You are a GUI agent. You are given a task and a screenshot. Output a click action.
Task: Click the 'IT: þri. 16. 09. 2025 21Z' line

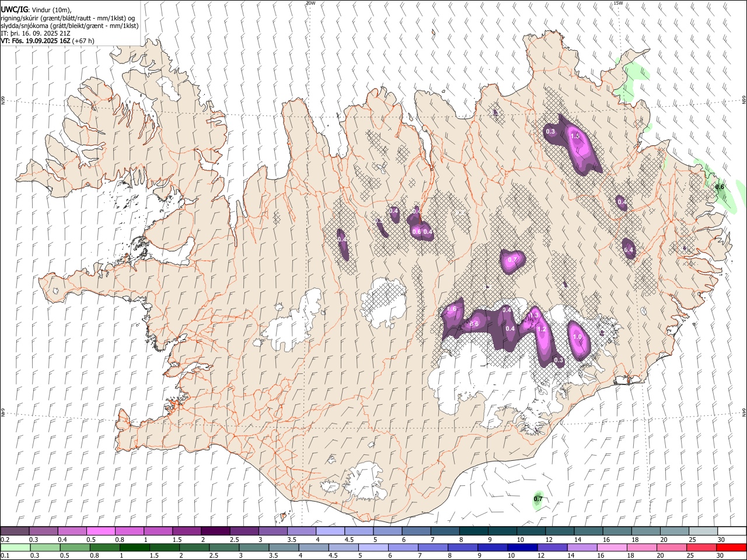click(36, 33)
